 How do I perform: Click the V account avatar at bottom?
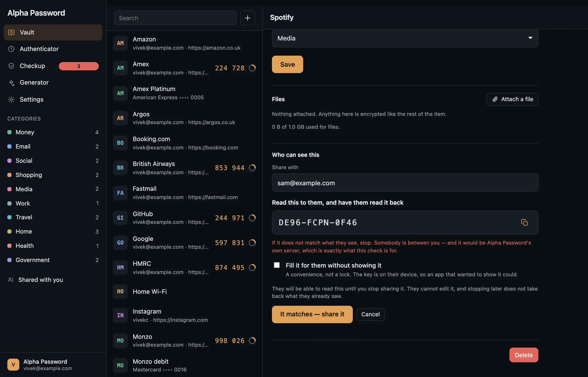[13, 365]
